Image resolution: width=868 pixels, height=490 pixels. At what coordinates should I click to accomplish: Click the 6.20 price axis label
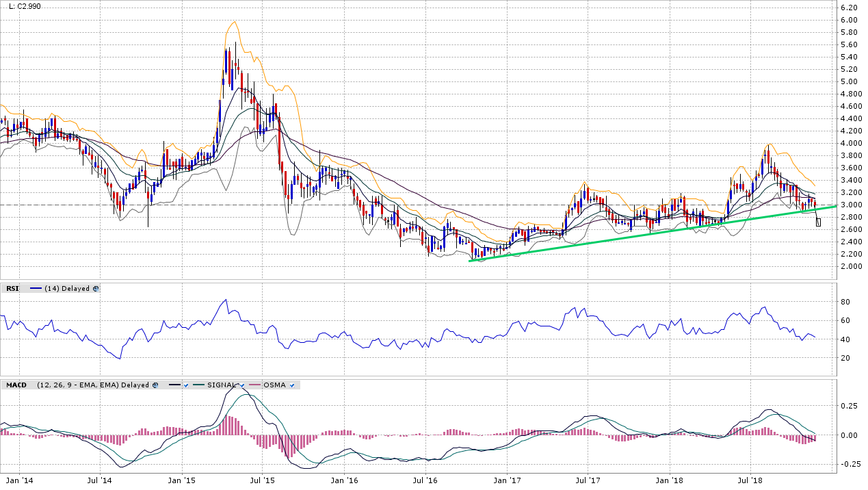pos(849,8)
